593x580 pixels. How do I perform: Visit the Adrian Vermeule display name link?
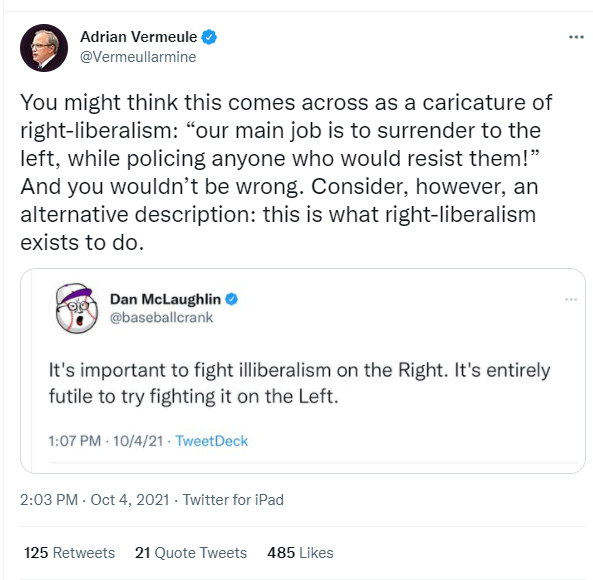click(138, 37)
